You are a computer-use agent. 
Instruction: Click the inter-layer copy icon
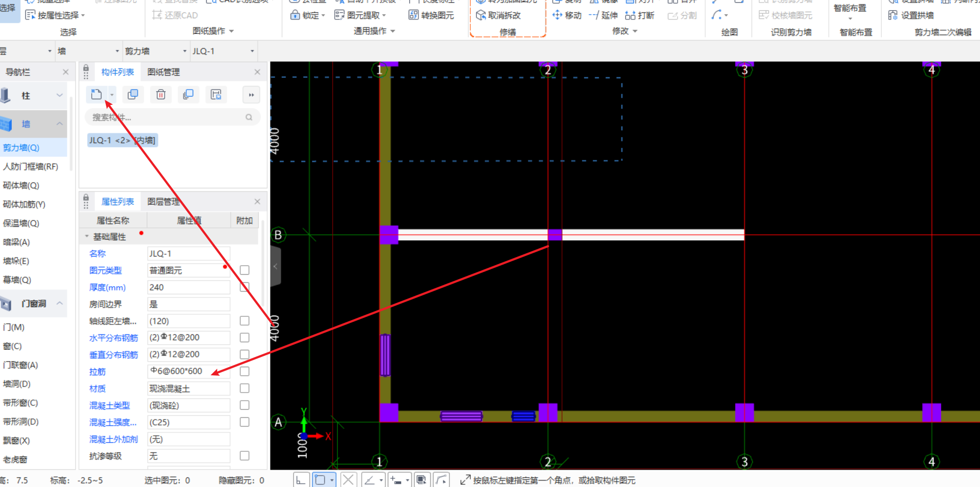pyautogui.click(x=188, y=94)
